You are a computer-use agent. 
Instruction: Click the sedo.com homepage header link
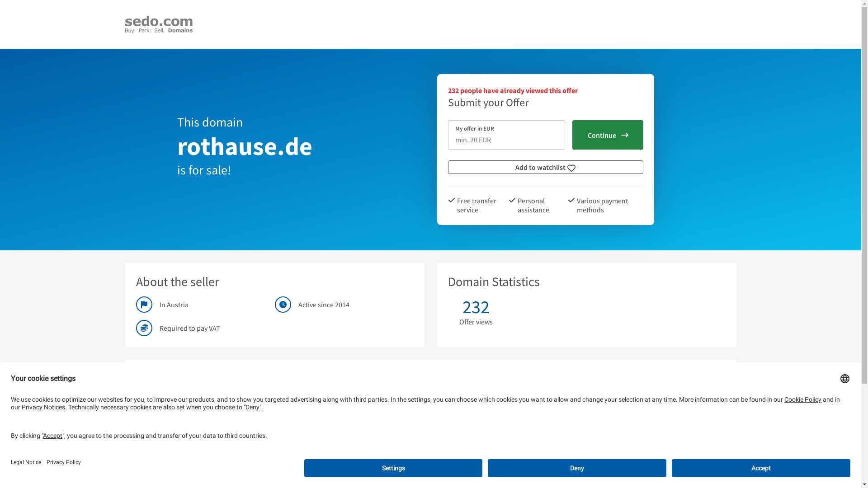coord(159,24)
